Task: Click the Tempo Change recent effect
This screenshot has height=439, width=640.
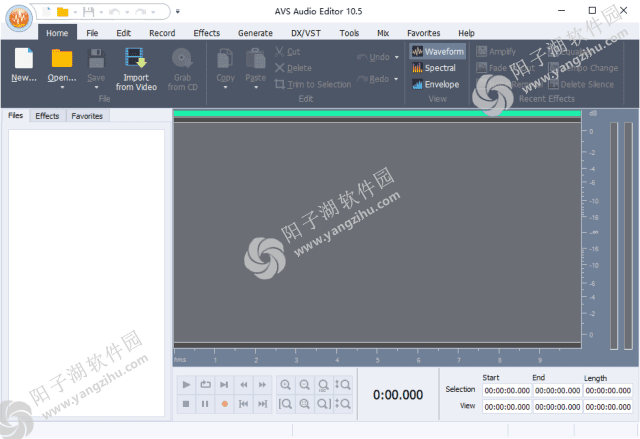Action: coord(583,68)
